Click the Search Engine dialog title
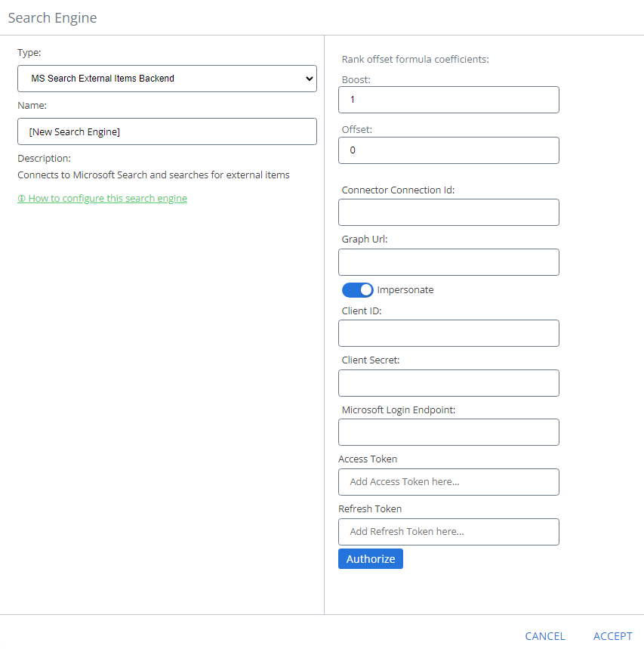The image size is (644, 649). tap(52, 17)
